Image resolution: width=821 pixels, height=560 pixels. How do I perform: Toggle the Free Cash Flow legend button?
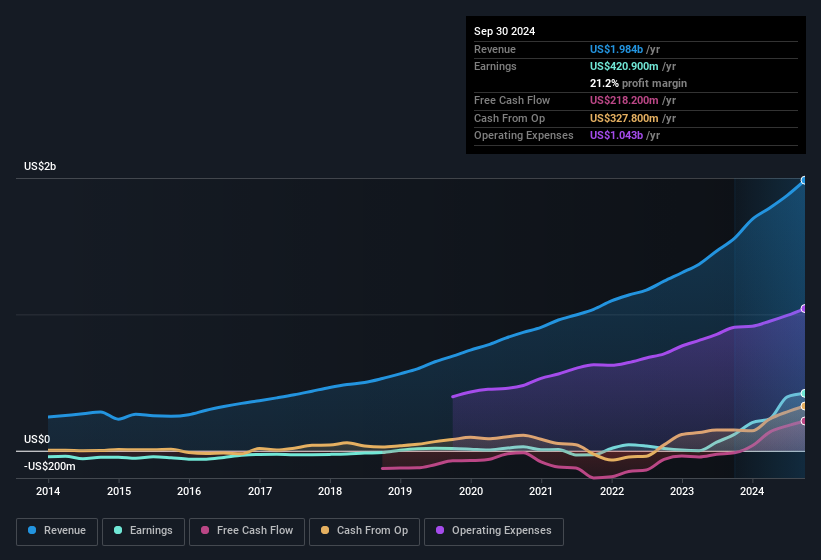click(x=246, y=531)
